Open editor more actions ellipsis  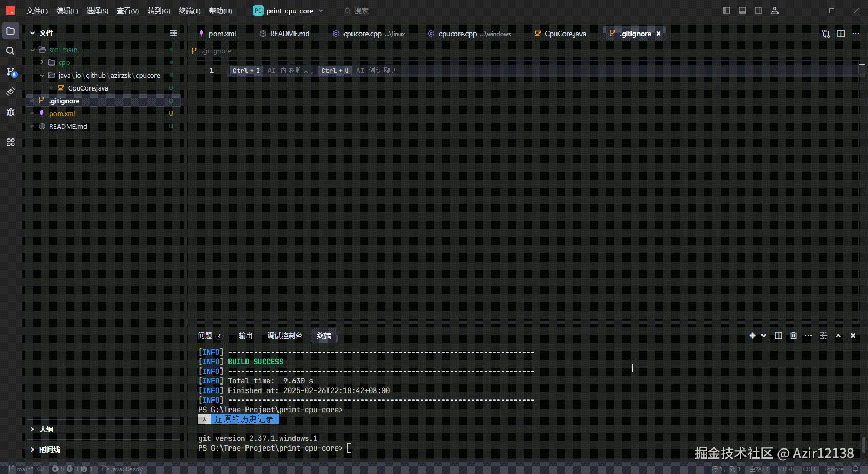(x=856, y=34)
